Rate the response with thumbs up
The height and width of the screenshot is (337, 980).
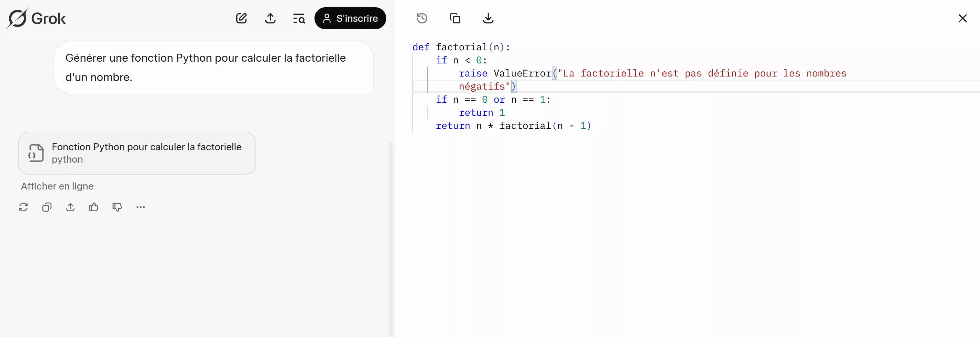point(93,207)
